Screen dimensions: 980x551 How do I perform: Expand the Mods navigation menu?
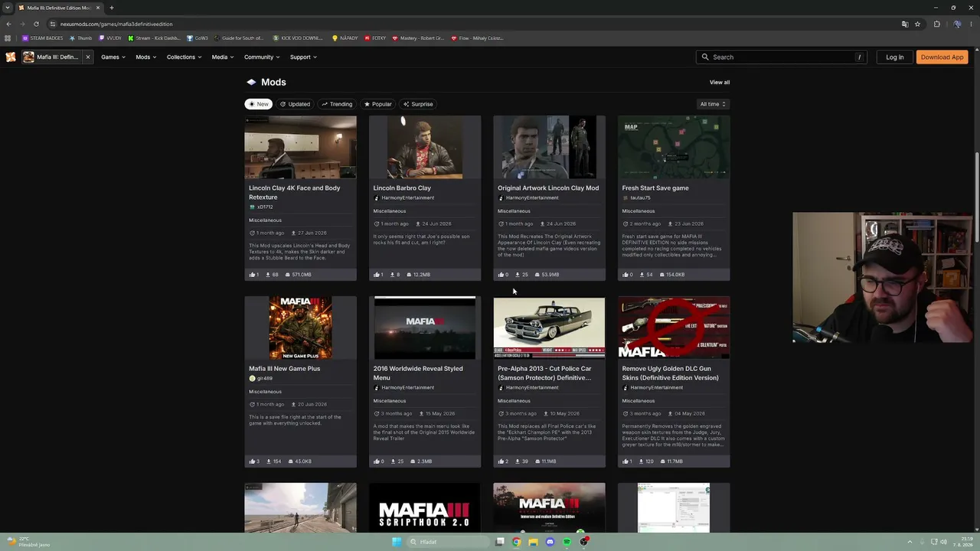[x=145, y=57]
